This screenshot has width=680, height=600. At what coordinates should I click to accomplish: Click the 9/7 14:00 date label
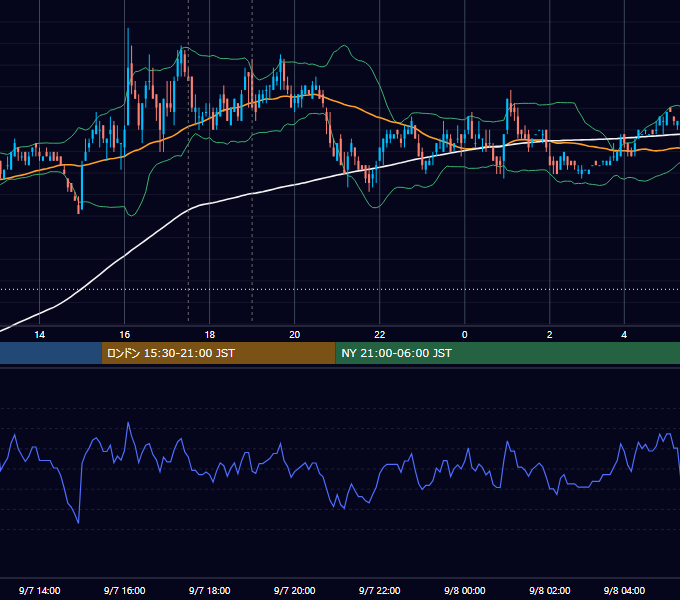click(x=39, y=590)
